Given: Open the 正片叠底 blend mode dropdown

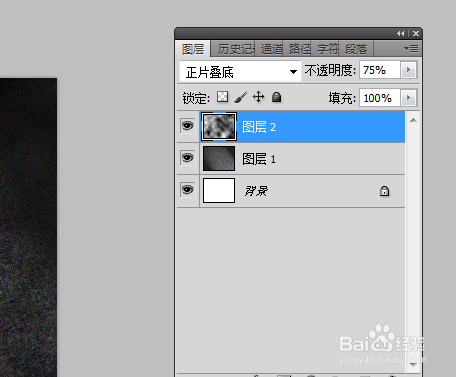Looking at the screenshot, I should tap(240, 71).
